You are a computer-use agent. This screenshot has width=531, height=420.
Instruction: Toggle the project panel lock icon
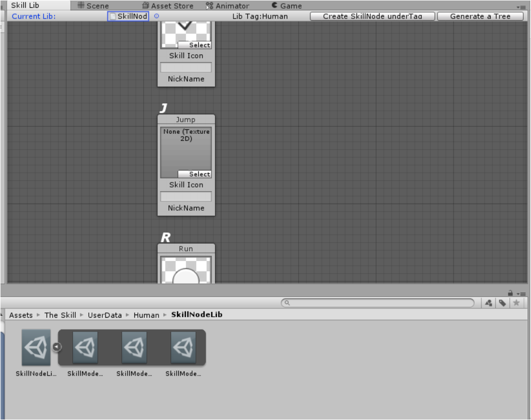pos(510,293)
